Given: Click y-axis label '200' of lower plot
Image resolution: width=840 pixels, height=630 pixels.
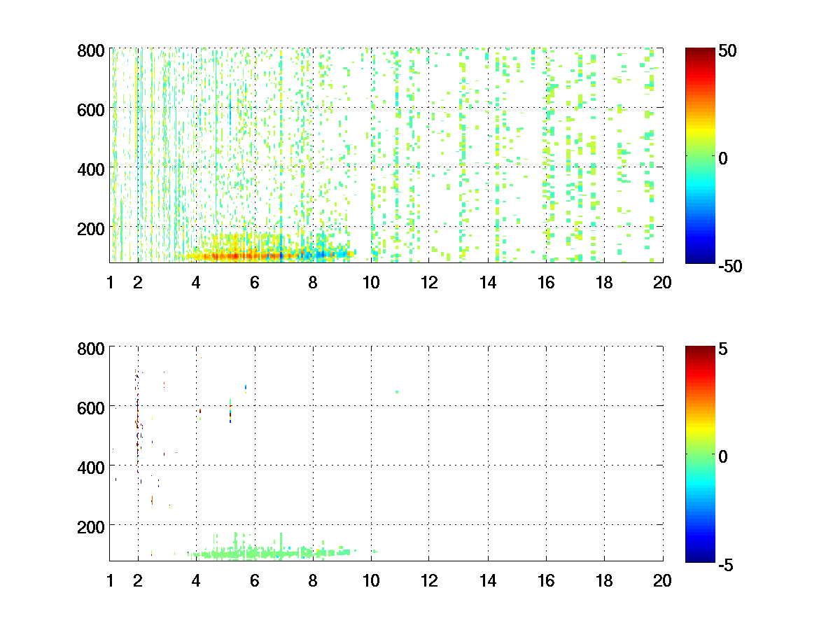Looking at the screenshot, I should tap(92, 526).
